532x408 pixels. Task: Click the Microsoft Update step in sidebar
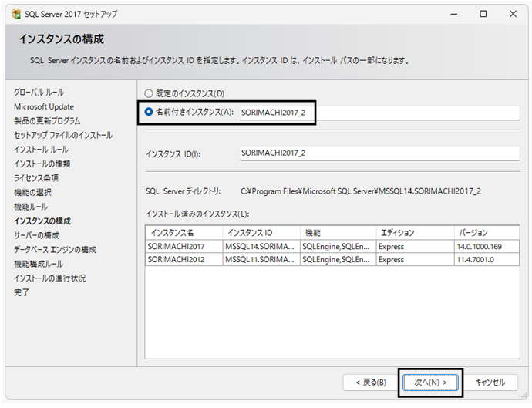[x=44, y=106]
